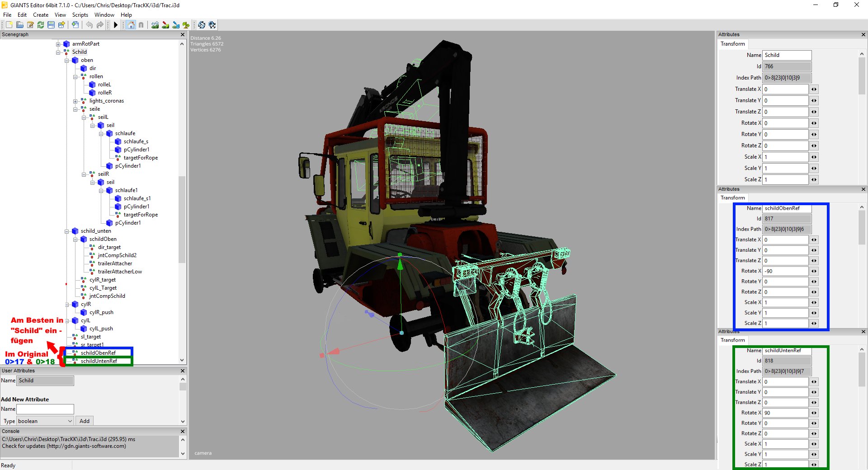Click the Translate X slider arrows for Schild
Screen dimensions: 868x470
point(814,89)
